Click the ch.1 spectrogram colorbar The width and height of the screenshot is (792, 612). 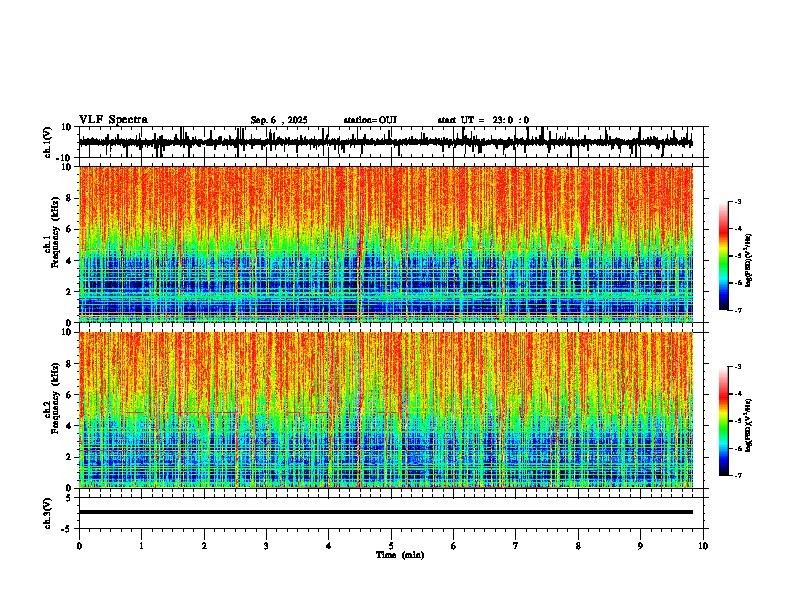724,256
